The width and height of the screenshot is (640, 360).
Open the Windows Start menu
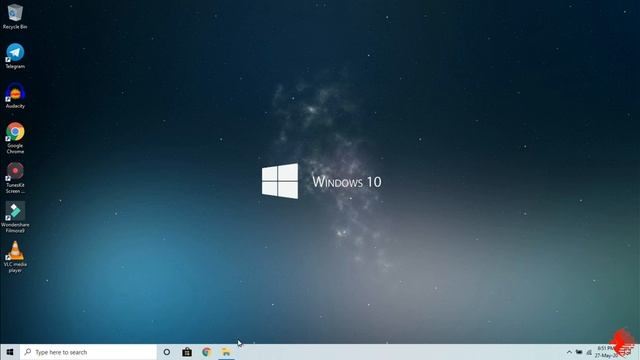pyautogui.click(x=10, y=352)
